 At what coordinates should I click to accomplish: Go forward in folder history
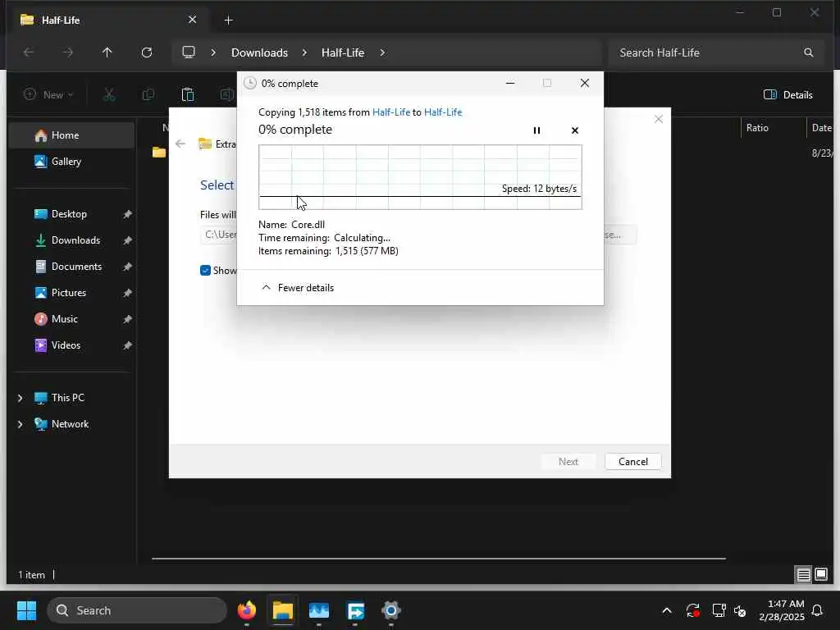67,52
